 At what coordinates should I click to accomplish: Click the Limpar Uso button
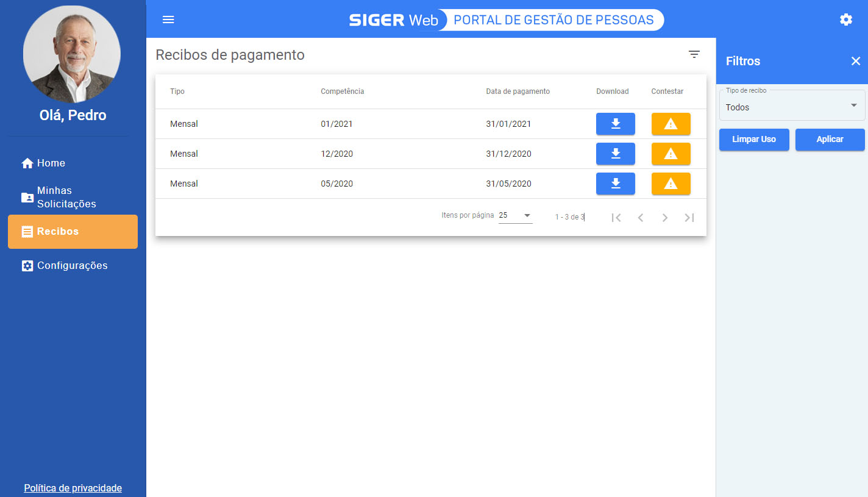[754, 140]
